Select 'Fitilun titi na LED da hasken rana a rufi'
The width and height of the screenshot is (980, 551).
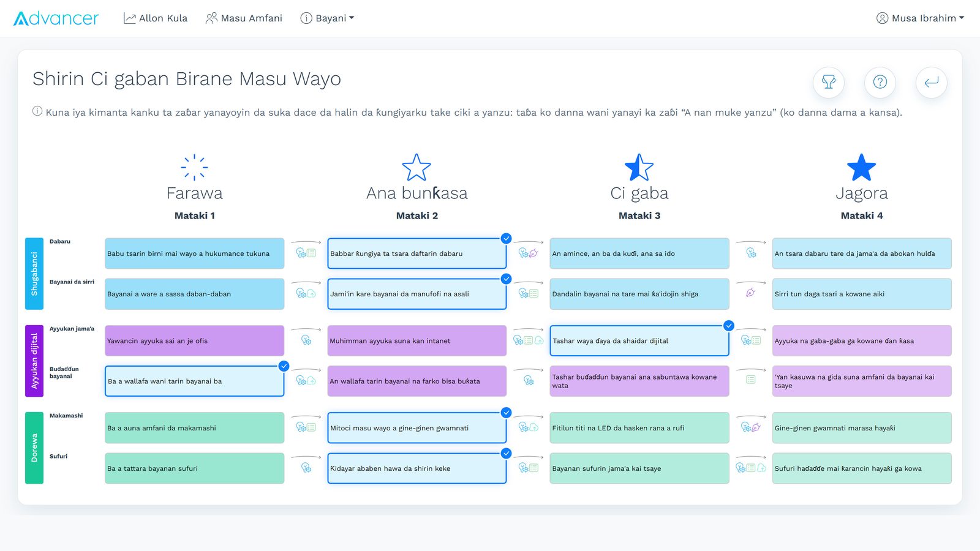pos(639,428)
